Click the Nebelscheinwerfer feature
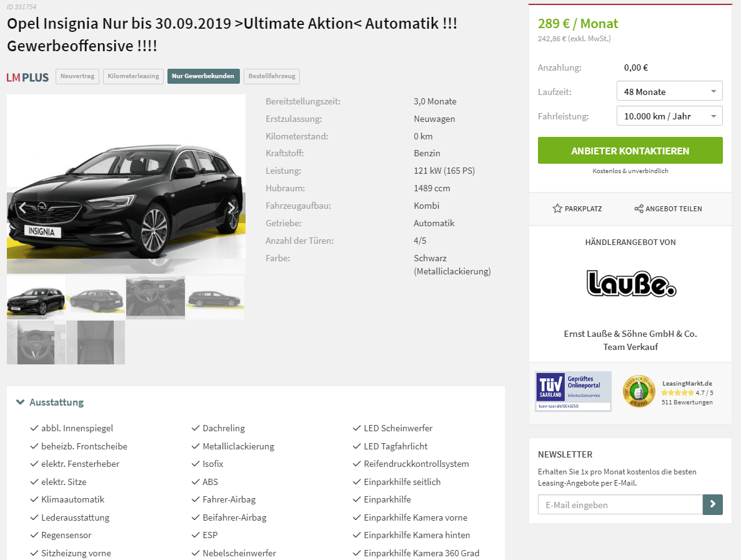This screenshot has width=741, height=560. click(239, 553)
